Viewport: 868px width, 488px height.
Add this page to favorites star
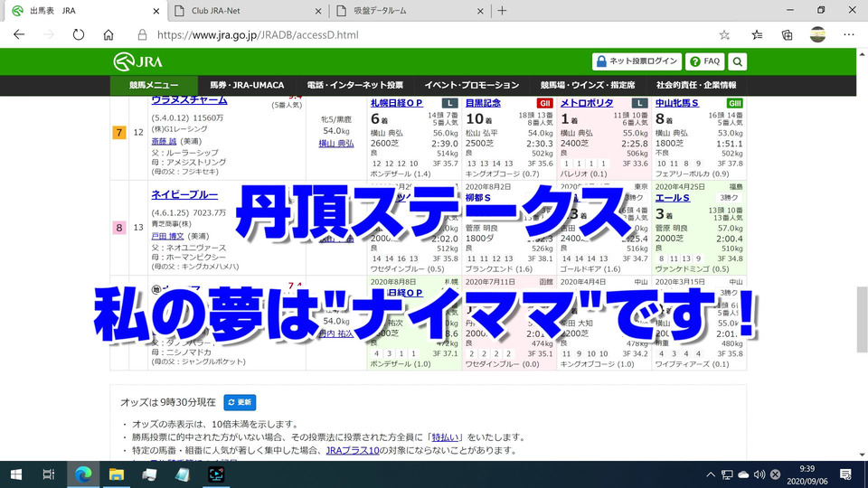click(x=724, y=35)
